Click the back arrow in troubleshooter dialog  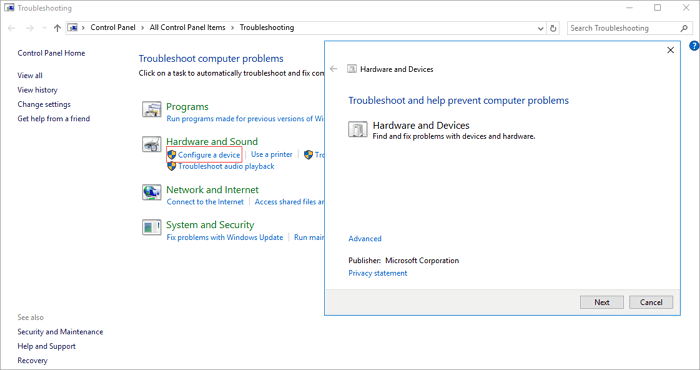coord(333,69)
